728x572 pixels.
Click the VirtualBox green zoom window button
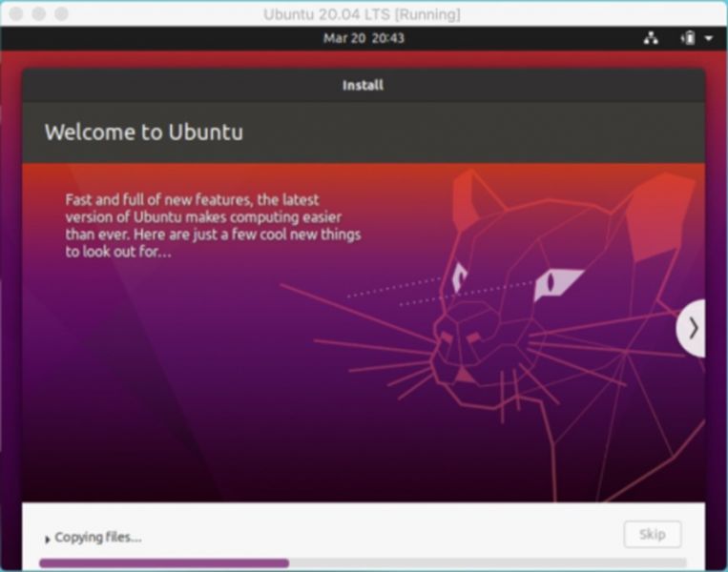tap(62, 14)
